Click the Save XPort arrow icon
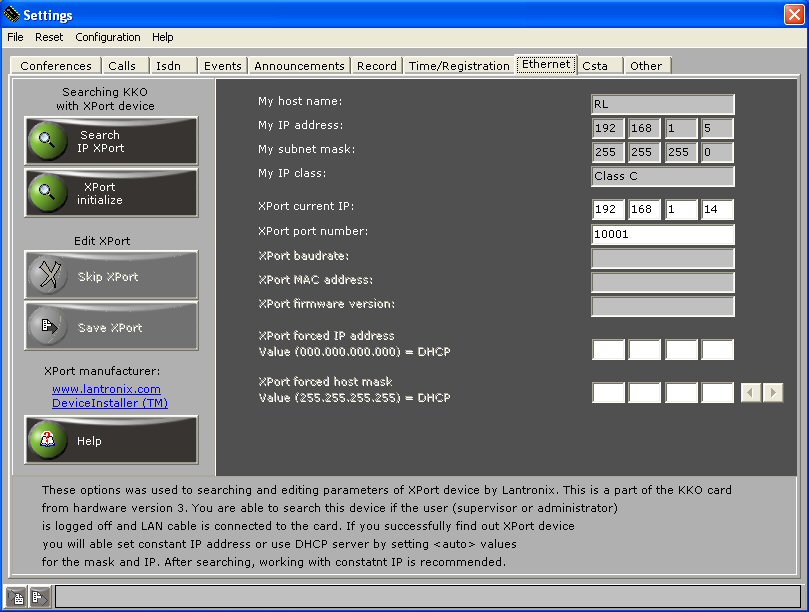This screenshot has height=612, width=809. click(47, 326)
